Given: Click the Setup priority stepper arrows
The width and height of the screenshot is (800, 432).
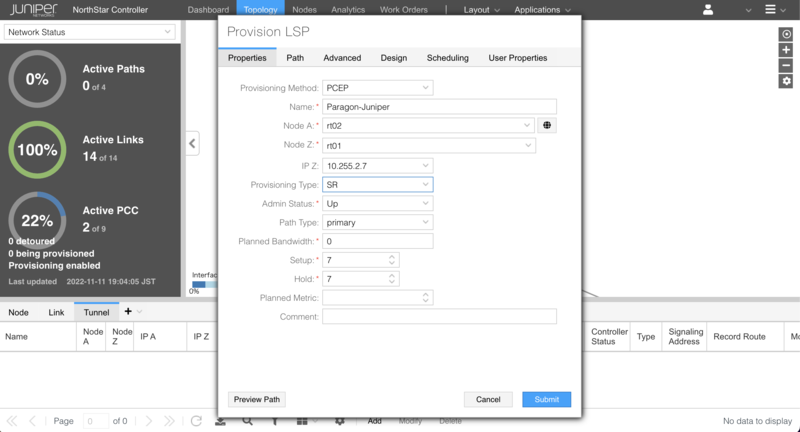Looking at the screenshot, I should [x=392, y=260].
